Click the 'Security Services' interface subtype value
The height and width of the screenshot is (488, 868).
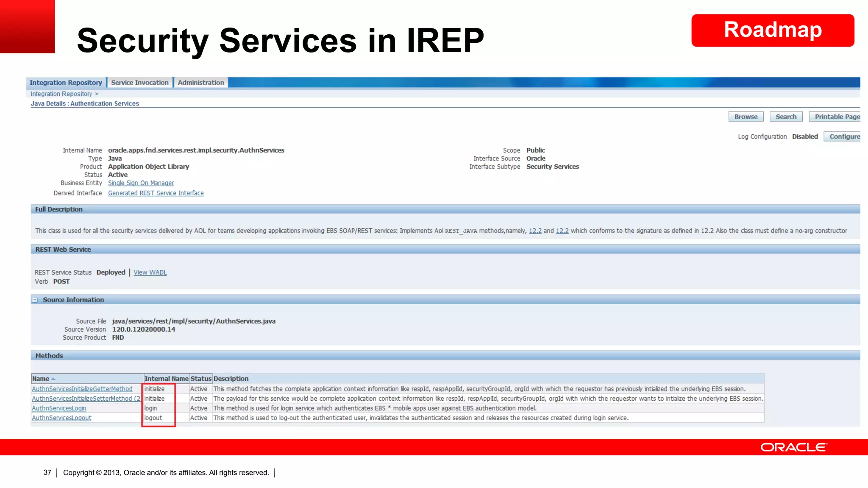pyautogui.click(x=553, y=167)
